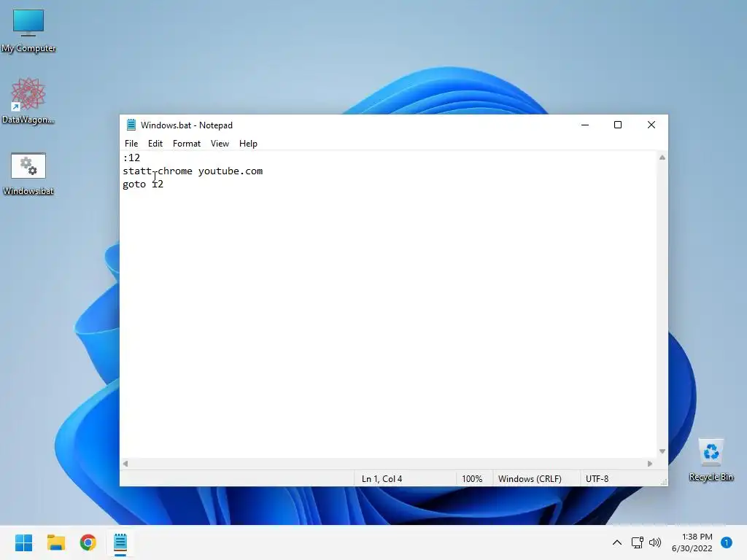Close the Notepad window

[651, 125]
